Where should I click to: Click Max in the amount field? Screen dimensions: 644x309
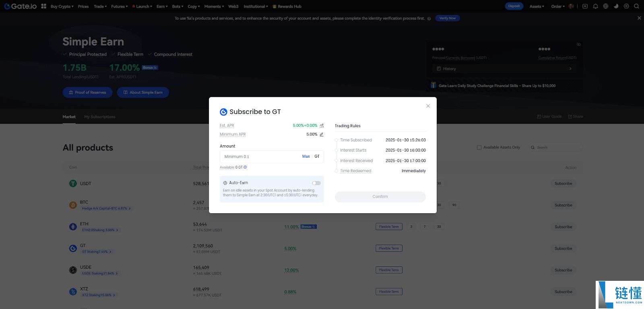306,157
